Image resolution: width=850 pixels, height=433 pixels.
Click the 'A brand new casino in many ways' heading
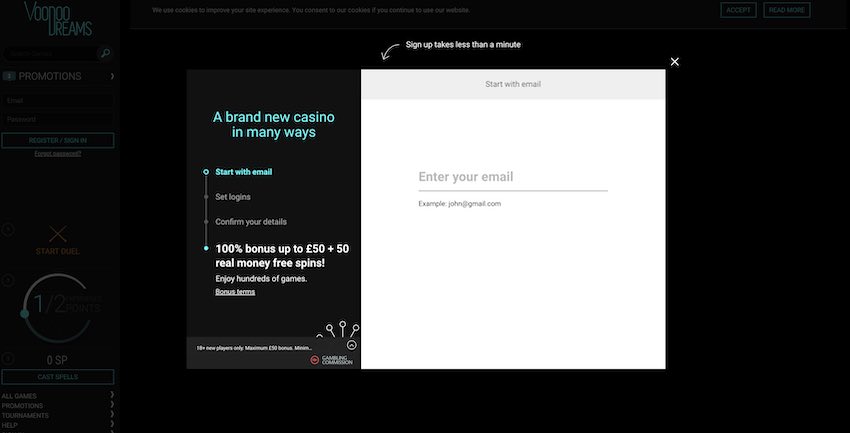274,125
